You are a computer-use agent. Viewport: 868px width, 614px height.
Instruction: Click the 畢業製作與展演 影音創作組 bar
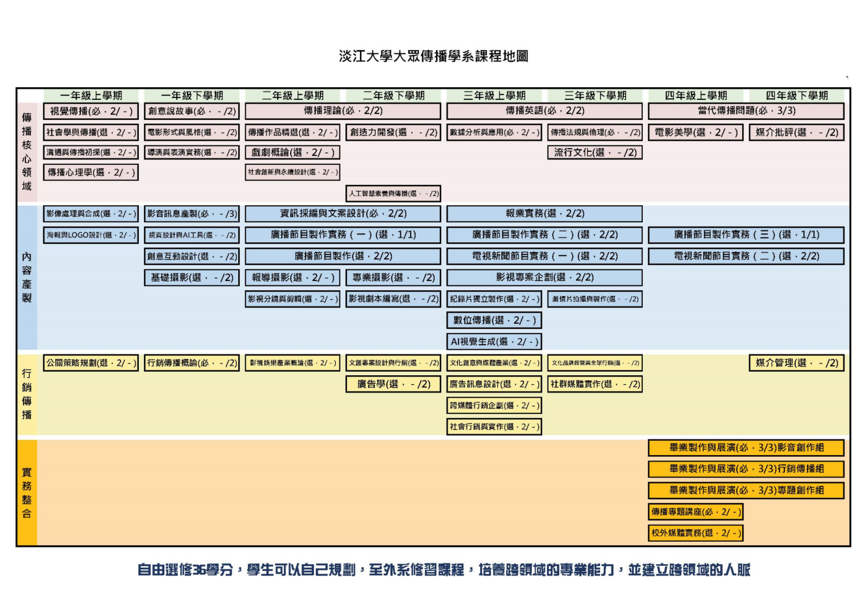[x=745, y=448]
